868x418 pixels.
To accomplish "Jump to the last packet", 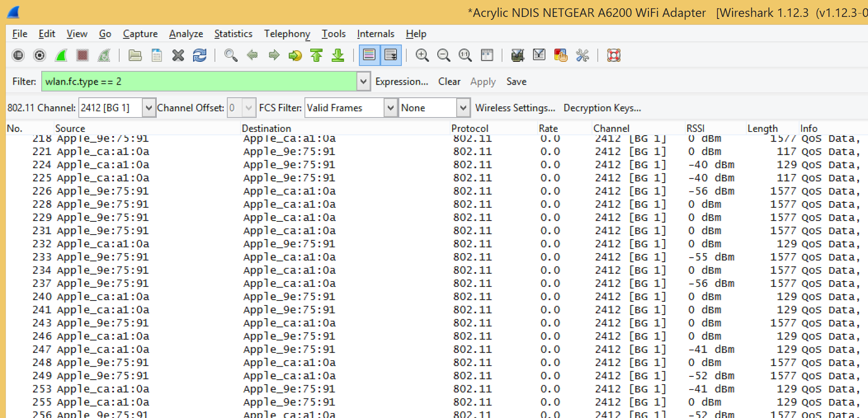I will (338, 55).
